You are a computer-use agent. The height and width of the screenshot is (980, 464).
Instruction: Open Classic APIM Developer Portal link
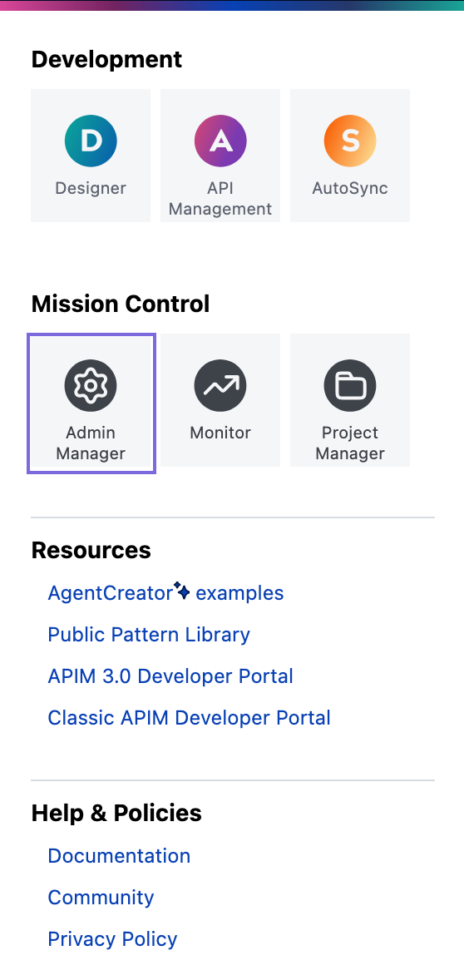pos(190,717)
